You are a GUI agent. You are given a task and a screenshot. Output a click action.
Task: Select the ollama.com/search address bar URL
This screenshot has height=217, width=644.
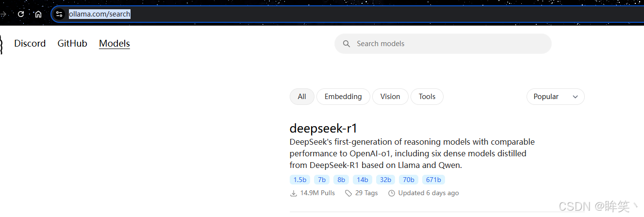(x=99, y=14)
